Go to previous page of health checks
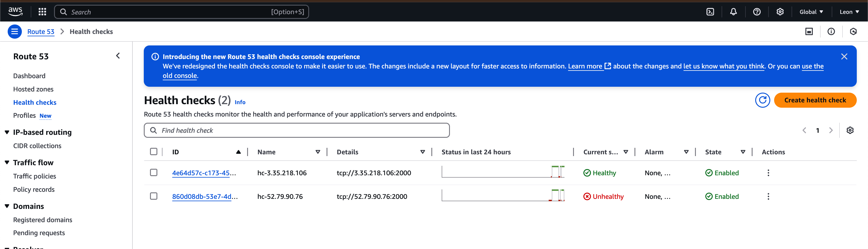868x249 pixels. point(804,130)
